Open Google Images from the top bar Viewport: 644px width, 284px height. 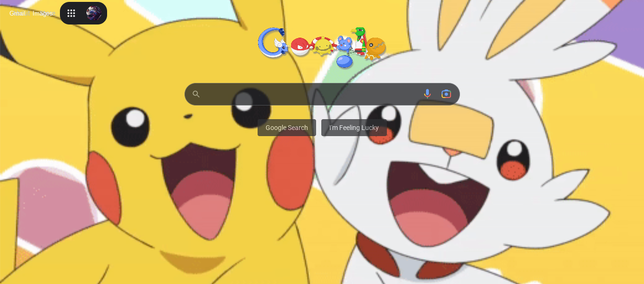42,13
